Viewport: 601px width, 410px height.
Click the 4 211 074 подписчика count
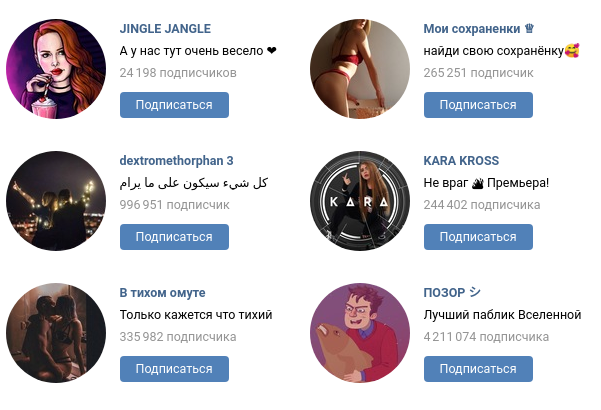tap(486, 337)
